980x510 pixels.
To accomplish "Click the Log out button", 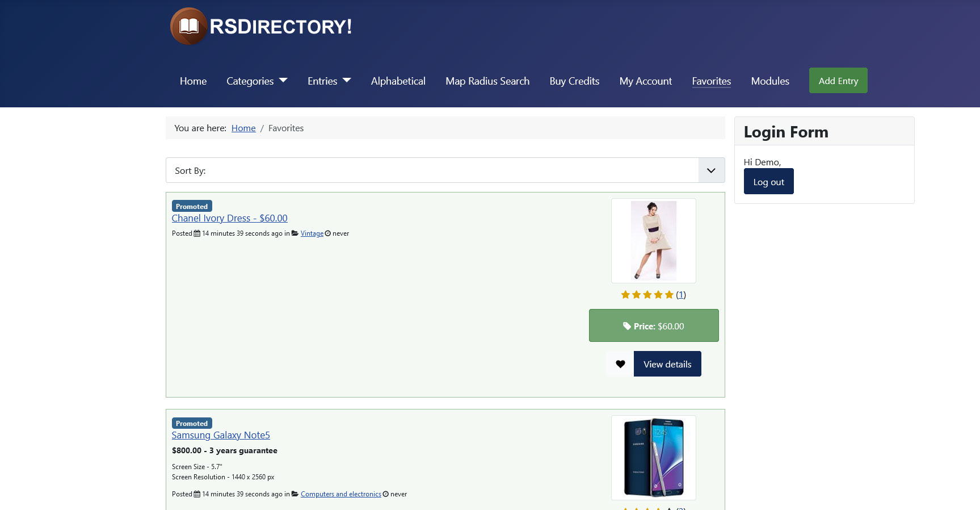I will pyautogui.click(x=769, y=182).
